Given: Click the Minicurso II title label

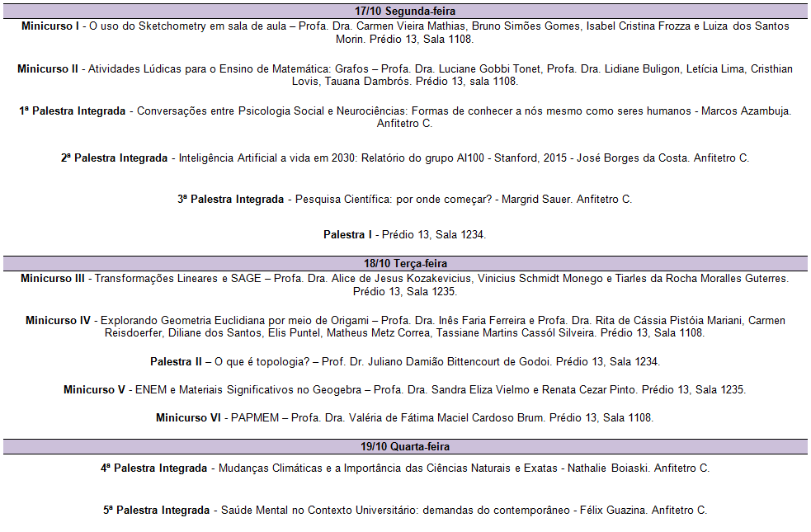Looking at the screenshot, I should (48, 69).
